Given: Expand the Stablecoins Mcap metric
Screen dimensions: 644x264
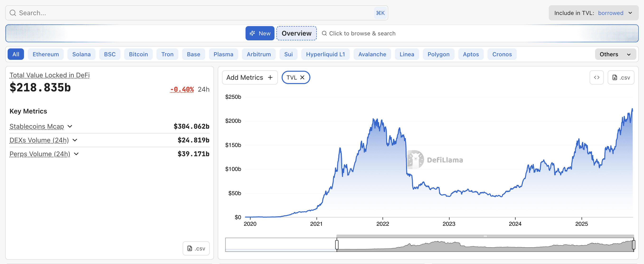Looking at the screenshot, I should pos(70,126).
